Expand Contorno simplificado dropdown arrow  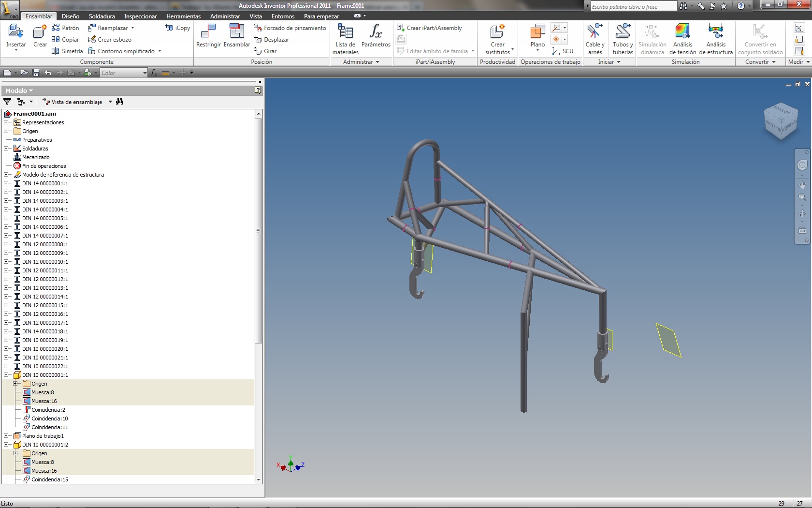click(159, 51)
